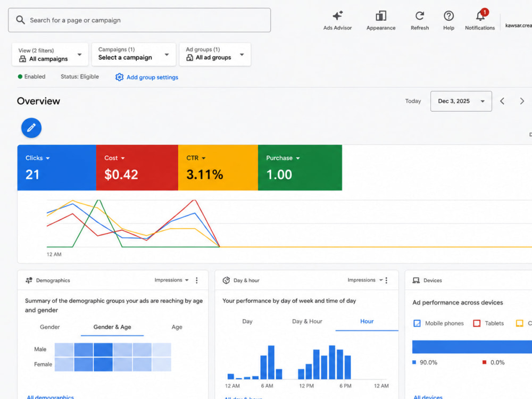The height and width of the screenshot is (399, 532).
Task: Open the Appearance settings icon
Action: click(381, 15)
